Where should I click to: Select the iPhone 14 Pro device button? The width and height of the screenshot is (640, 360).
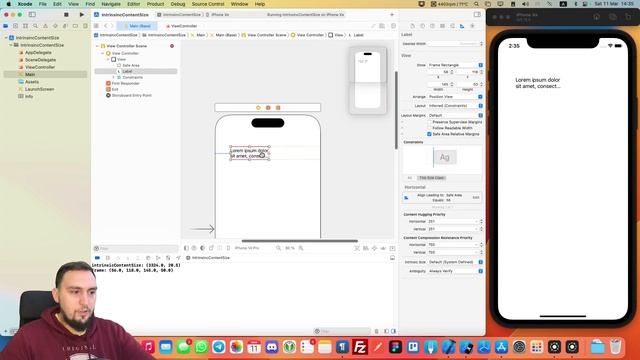[247, 248]
